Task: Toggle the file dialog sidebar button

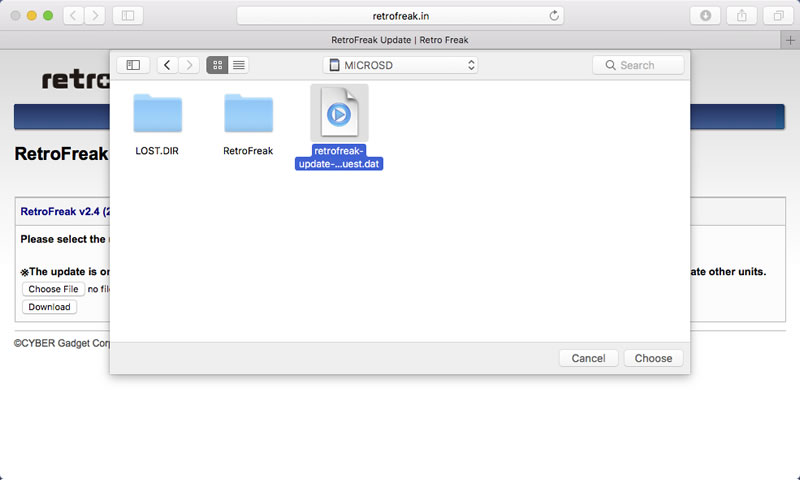Action: coord(133,65)
